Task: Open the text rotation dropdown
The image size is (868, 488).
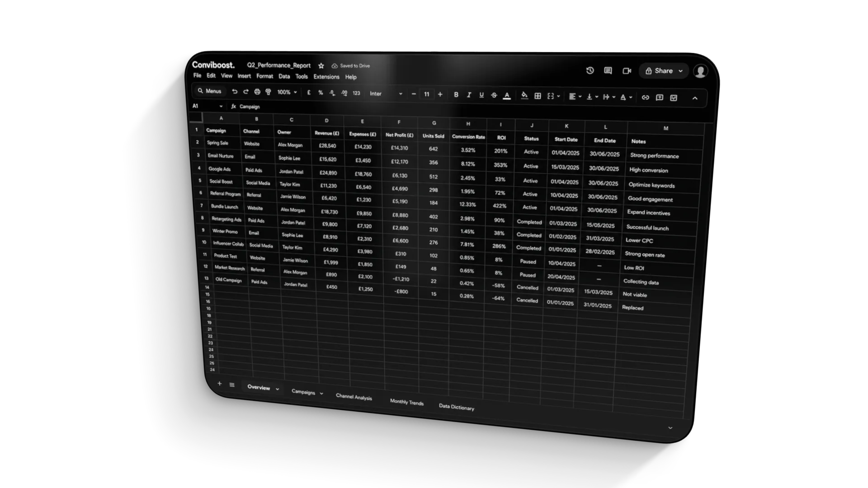Action: coord(626,97)
